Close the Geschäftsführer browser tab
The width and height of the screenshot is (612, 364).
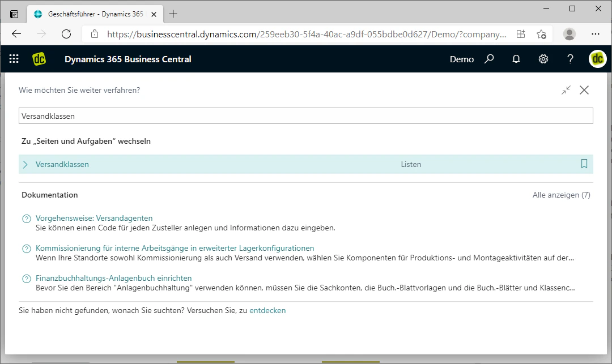(154, 14)
